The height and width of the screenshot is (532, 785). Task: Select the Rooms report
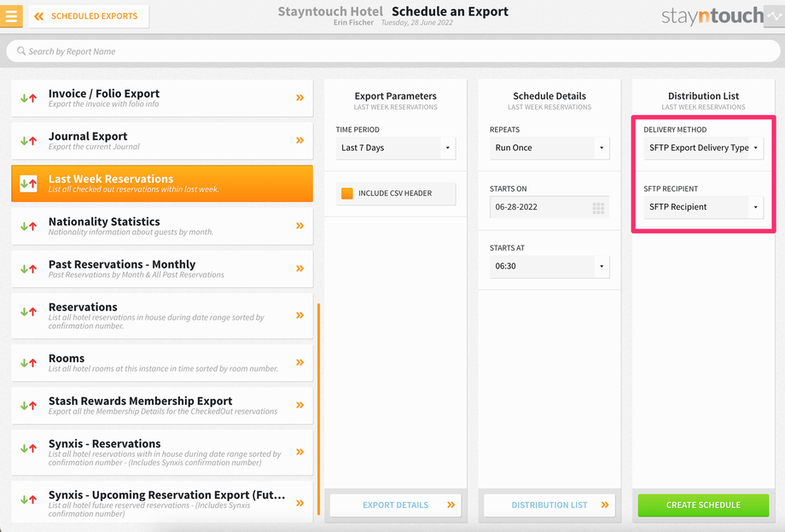click(162, 363)
